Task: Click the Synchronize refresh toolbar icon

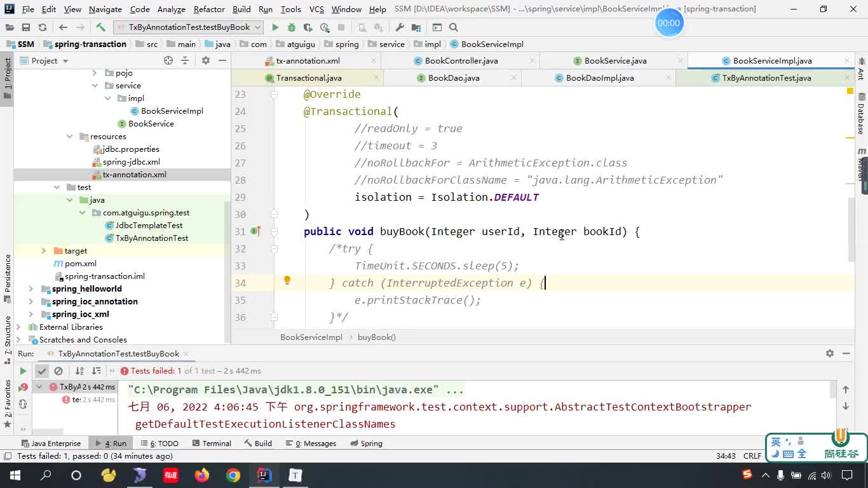Action: [43, 27]
